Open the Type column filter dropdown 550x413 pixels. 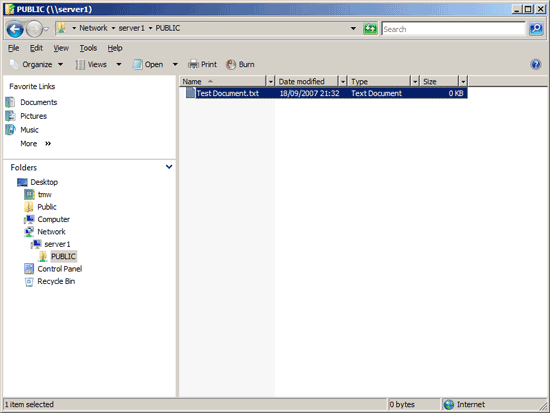point(415,81)
